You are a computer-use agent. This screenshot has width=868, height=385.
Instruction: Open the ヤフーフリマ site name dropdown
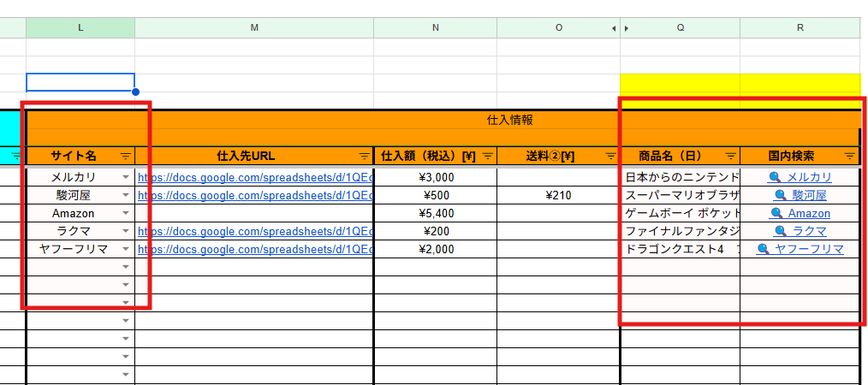(x=126, y=249)
